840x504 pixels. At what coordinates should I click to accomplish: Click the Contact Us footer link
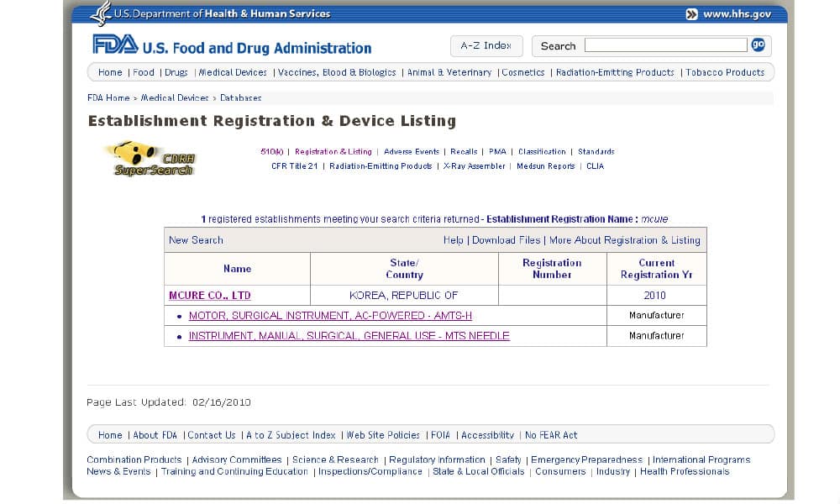click(212, 435)
